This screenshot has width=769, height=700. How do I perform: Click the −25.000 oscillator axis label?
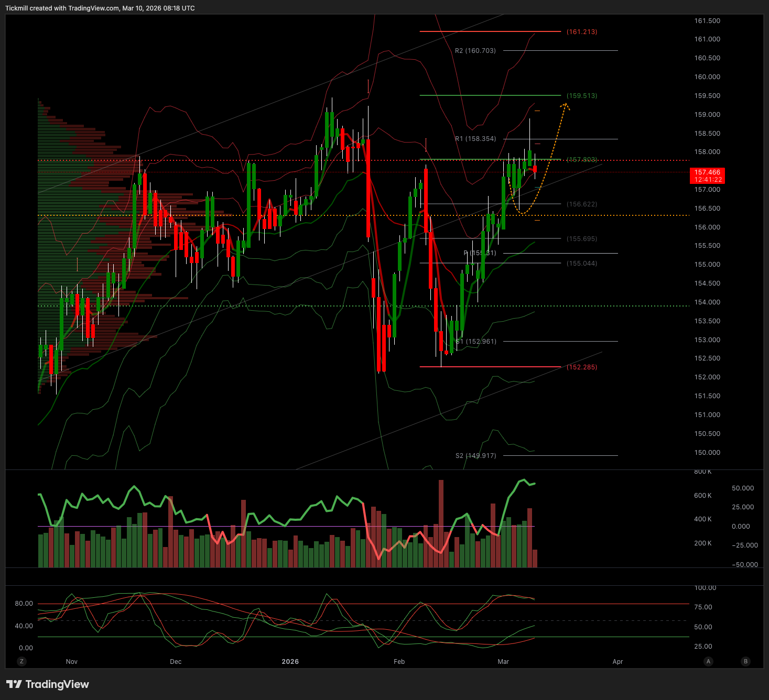pos(744,545)
